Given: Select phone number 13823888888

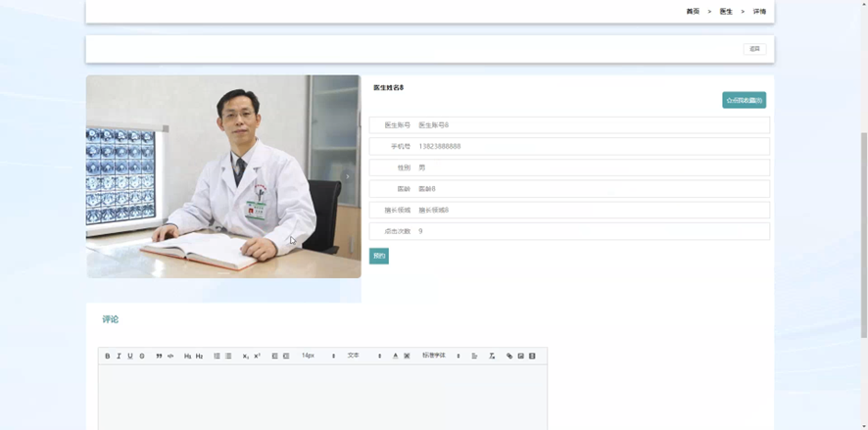Looking at the screenshot, I should click(x=440, y=147).
